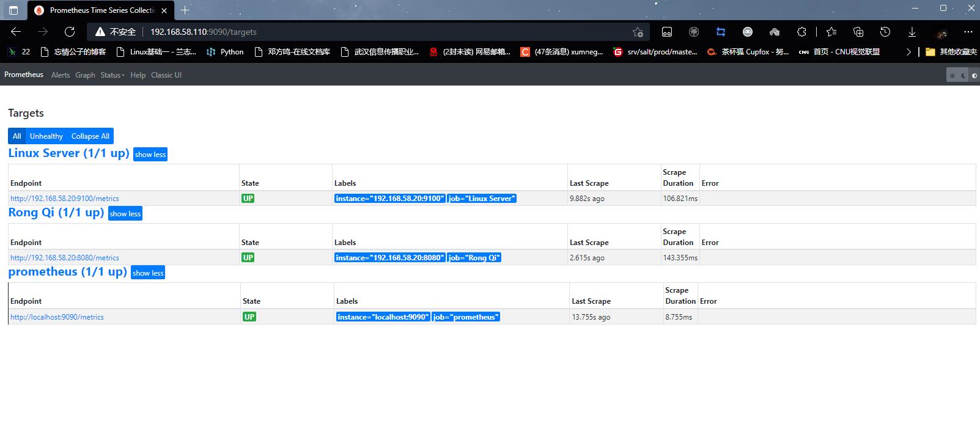Click the job="Rong Qi" label badge
Image resolution: width=980 pixels, height=429 pixels.
474,258
